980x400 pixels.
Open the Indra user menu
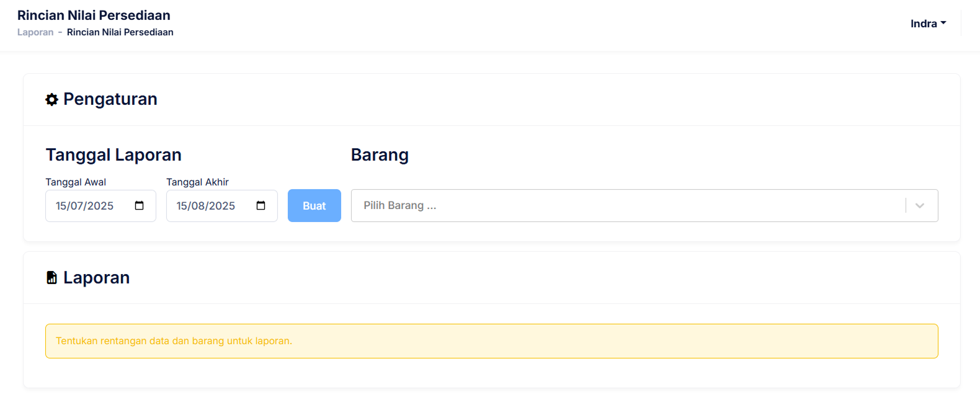(924, 24)
